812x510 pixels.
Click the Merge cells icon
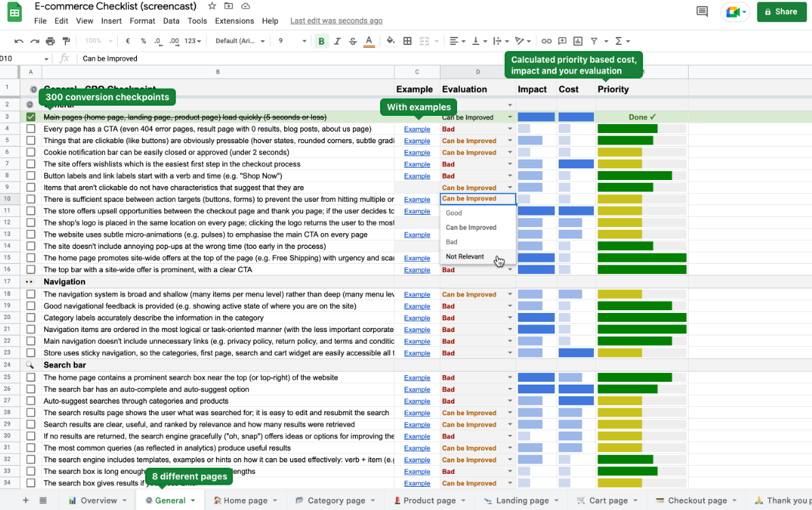click(x=424, y=41)
